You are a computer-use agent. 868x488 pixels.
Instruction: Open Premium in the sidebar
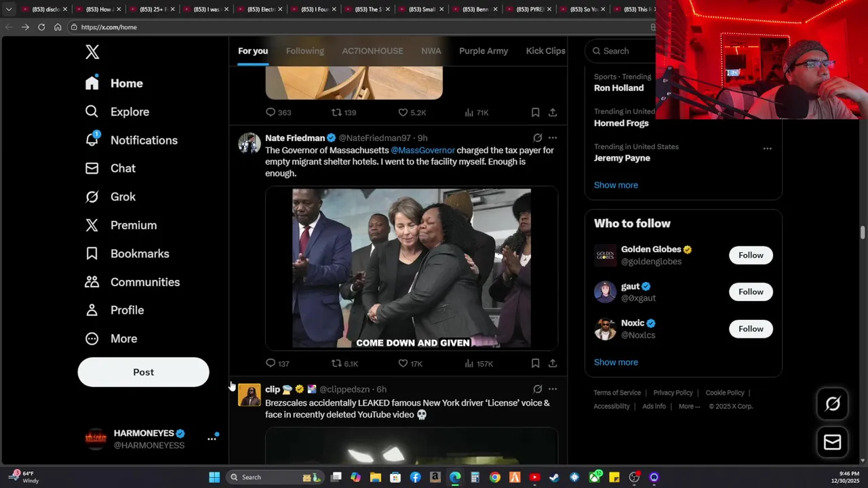[121, 225]
